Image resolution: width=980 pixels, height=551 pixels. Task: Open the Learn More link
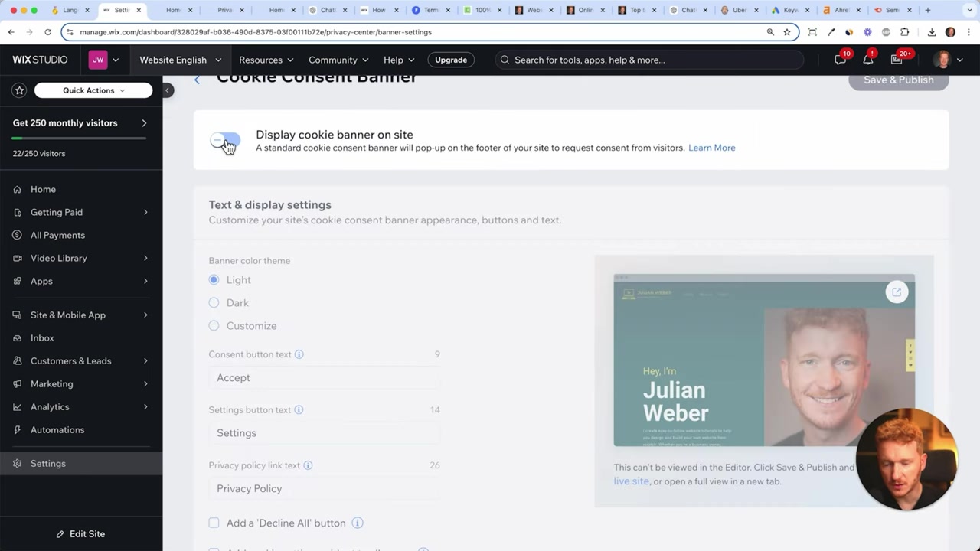point(712,148)
